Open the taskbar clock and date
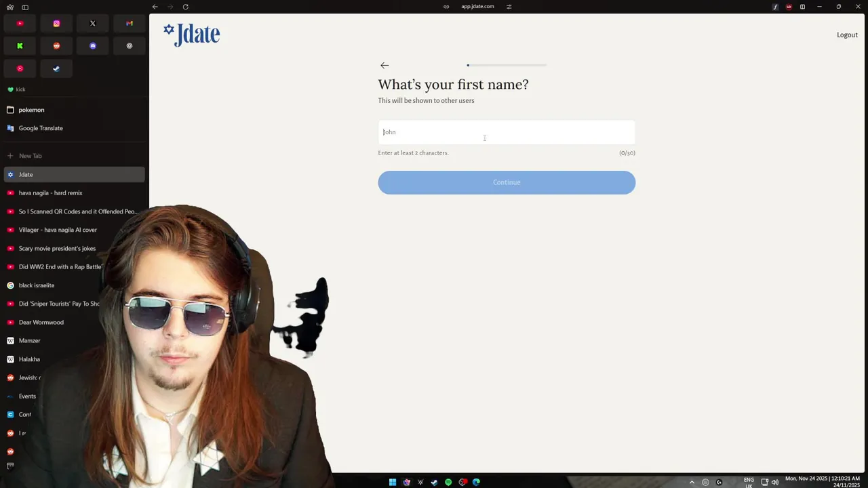This screenshot has height=488, width=868. pos(824,482)
